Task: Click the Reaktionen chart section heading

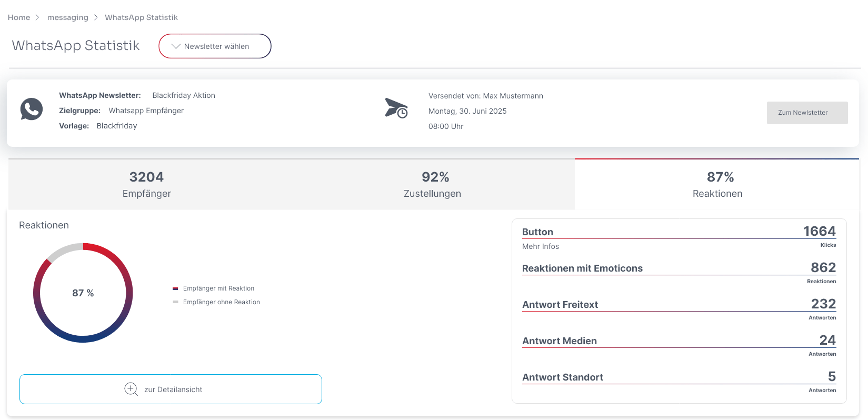Action: coord(44,225)
